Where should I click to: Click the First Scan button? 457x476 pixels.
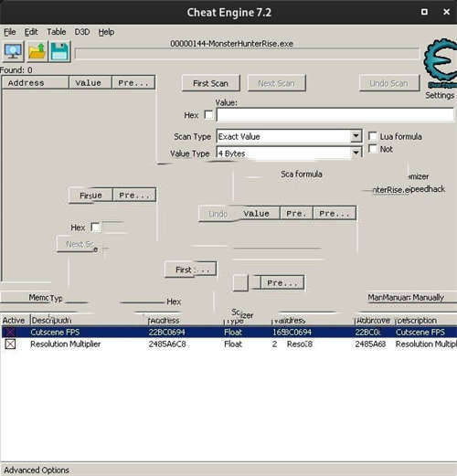pos(210,83)
